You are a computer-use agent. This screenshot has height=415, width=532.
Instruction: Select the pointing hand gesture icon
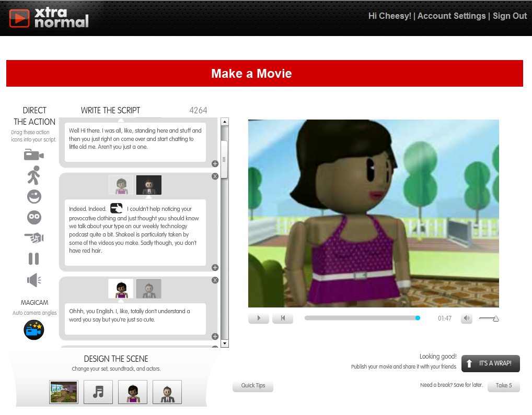(x=34, y=238)
